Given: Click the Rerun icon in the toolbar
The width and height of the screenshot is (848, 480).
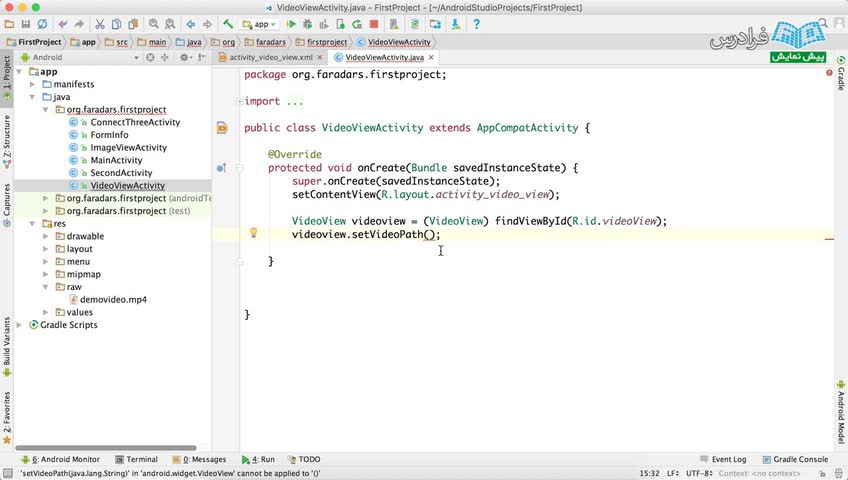Looking at the screenshot, I should pos(357,24).
